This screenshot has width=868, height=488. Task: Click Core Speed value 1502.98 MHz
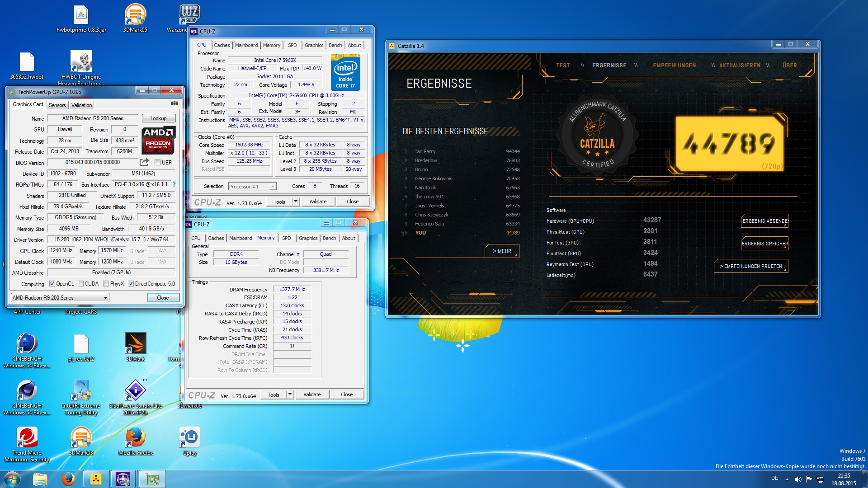click(x=249, y=145)
